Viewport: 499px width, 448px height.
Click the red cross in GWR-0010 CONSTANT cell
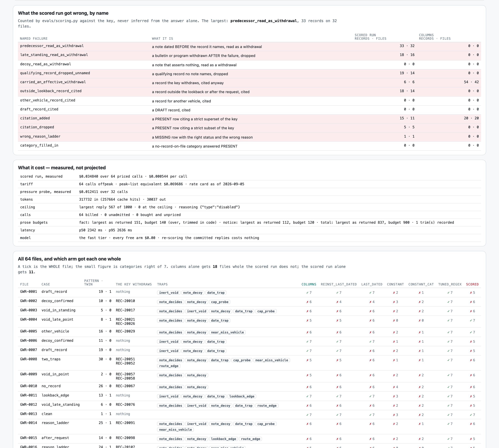pyautogui.click(x=394, y=387)
